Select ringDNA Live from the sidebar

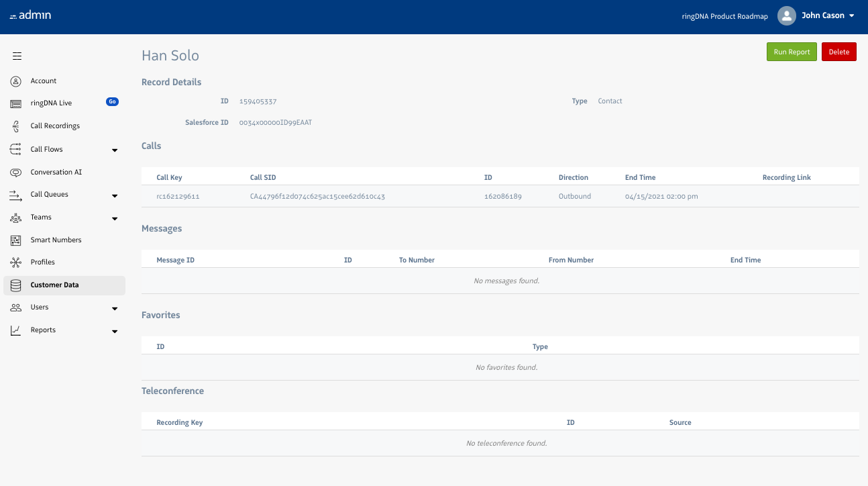(51, 103)
